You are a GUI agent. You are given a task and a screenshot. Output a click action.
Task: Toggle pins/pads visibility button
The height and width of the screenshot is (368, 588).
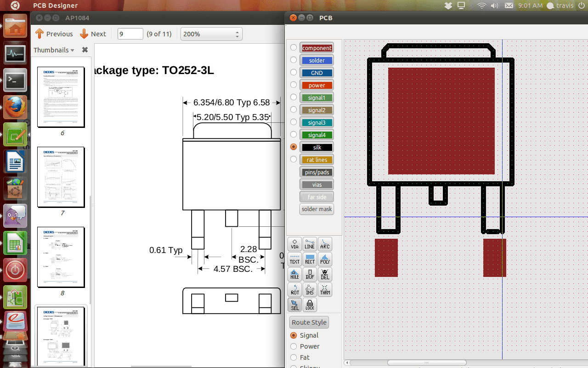coord(317,172)
